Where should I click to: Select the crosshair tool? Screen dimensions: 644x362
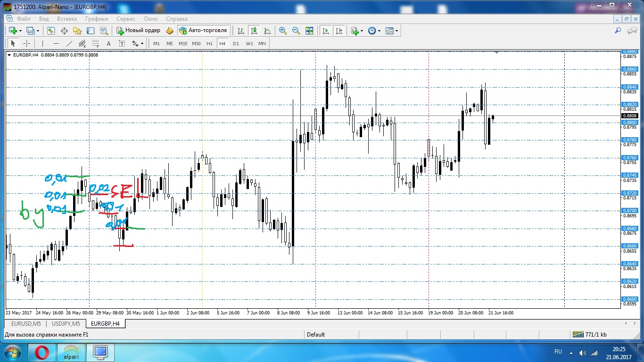click(x=26, y=43)
